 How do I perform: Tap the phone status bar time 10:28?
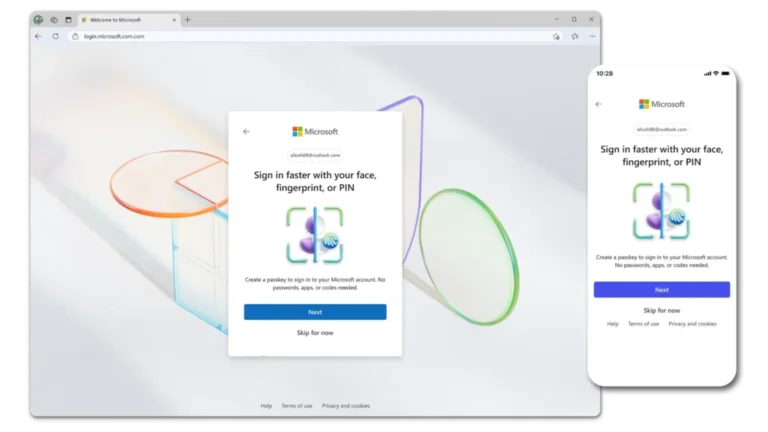[x=604, y=73]
